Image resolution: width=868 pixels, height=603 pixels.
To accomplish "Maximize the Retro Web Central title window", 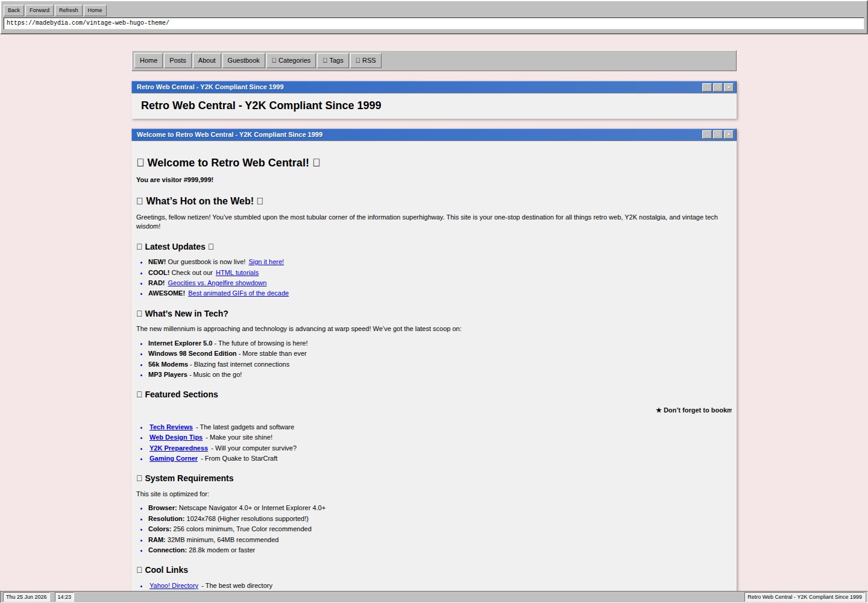I will [718, 87].
